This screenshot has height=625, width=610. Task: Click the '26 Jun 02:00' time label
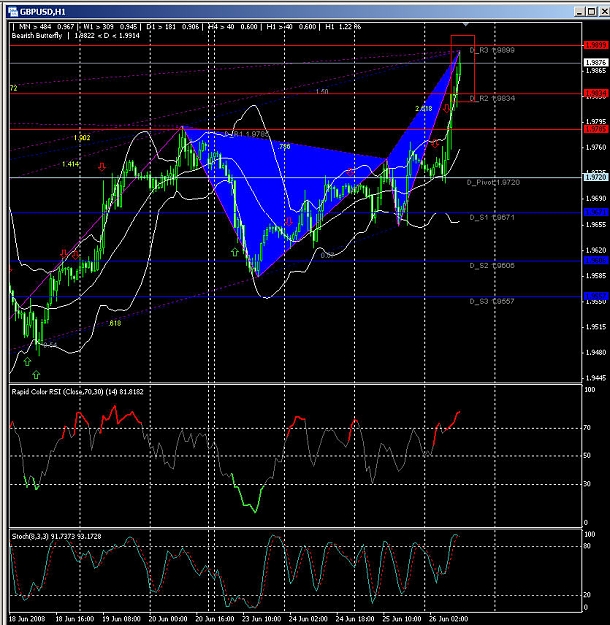[449, 619]
